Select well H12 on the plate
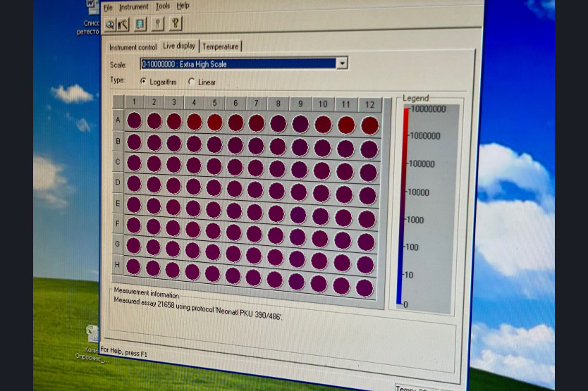This screenshot has height=391, width=588. click(x=365, y=288)
